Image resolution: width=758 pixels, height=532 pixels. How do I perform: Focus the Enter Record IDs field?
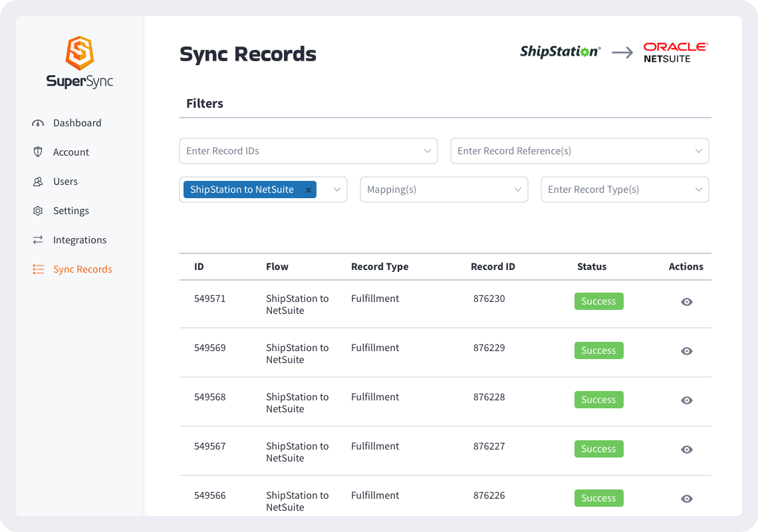click(309, 151)
